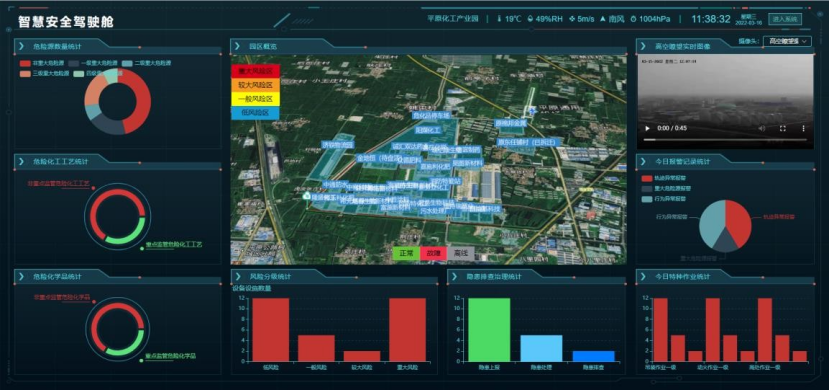Click the 较大风险 bar in risk chart
This screenshot has height=390, width=830.
coord(362,356)
